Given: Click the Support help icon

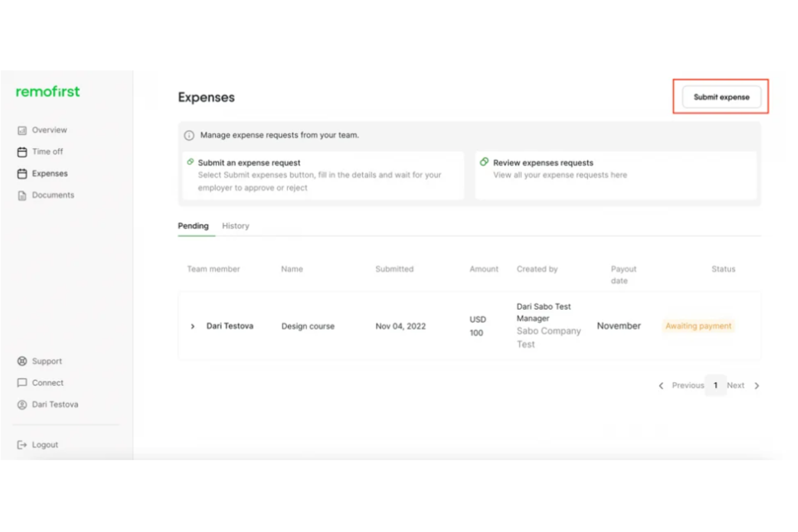Looking at the screenshot, I should 22,361.
